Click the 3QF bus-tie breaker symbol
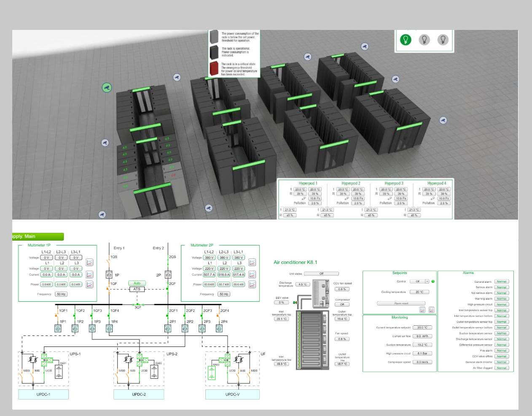The height and width of the screenshot is (416, 532). pos(138,304)
